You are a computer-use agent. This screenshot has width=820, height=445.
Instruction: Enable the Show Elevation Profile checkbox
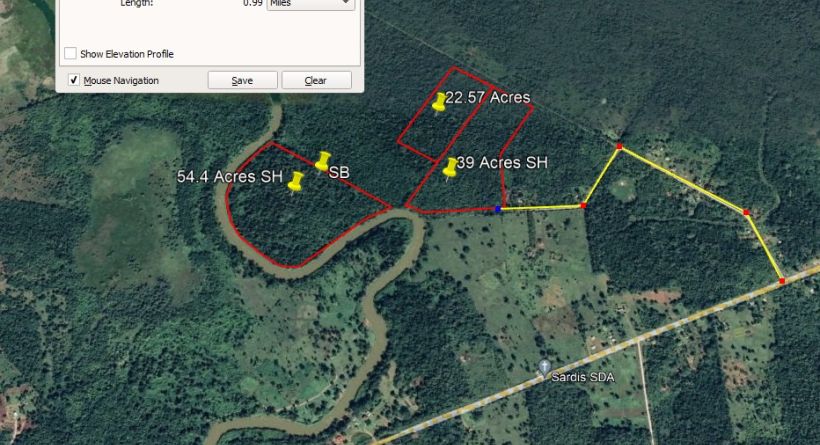coord(70,53)
